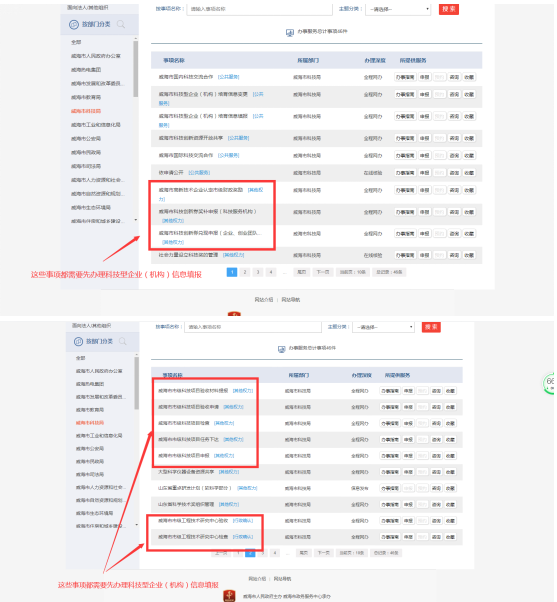The height and width of the screenshot is (602, 557).
Task: Click the monitor icon beside 办事服务总计 in lower panel
Action: (282, 349)
